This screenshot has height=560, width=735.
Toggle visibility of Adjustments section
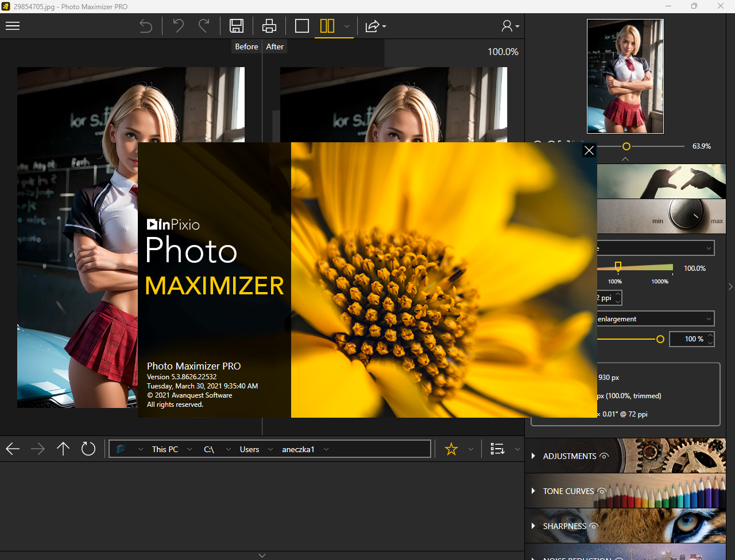click(x=604, y=456)
